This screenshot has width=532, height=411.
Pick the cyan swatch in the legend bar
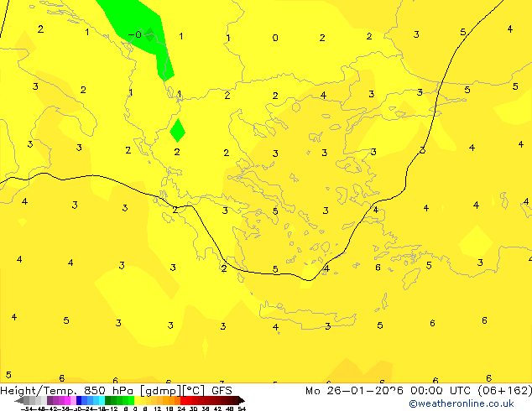coord(97,400)
